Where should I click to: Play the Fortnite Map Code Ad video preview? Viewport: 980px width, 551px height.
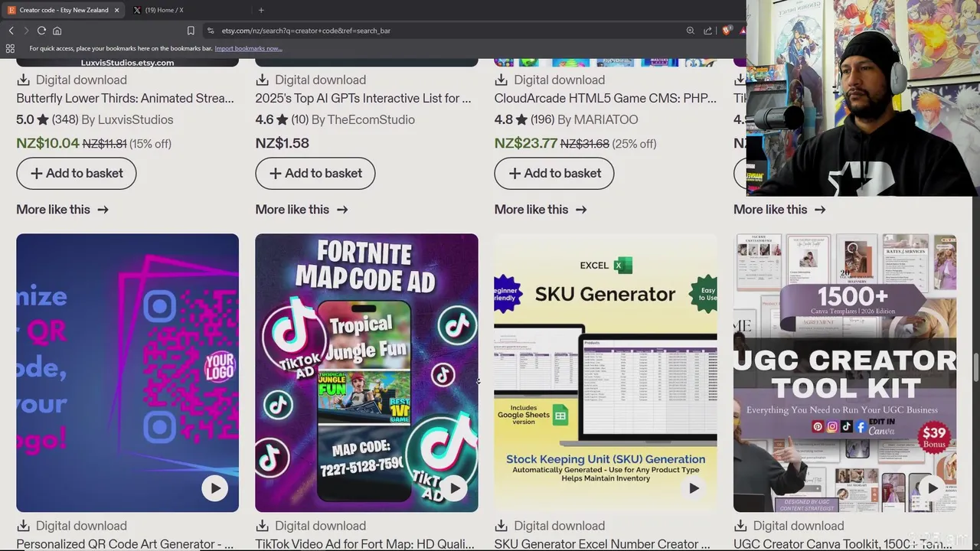[x=454, y=488]
